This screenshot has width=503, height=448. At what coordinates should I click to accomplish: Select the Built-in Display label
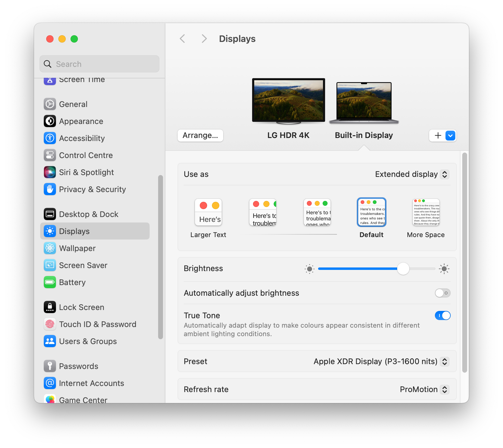click(364, 135)
